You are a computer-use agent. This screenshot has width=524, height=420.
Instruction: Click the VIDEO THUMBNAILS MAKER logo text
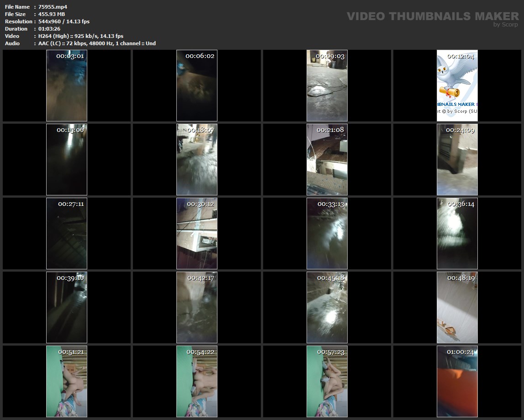432,16
